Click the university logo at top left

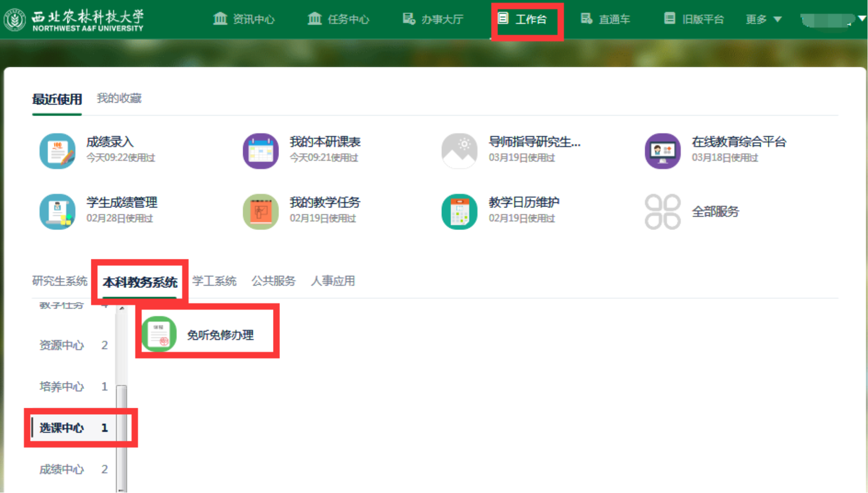pos(74,20)
